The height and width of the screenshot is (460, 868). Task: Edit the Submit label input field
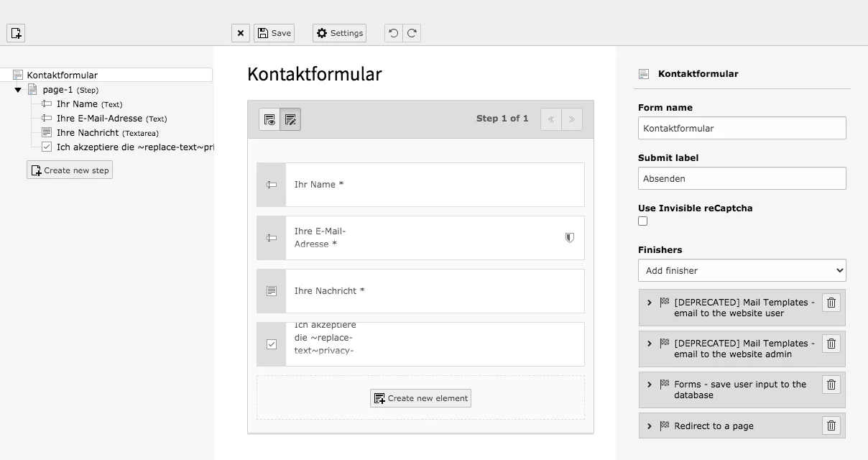[742, 178]
